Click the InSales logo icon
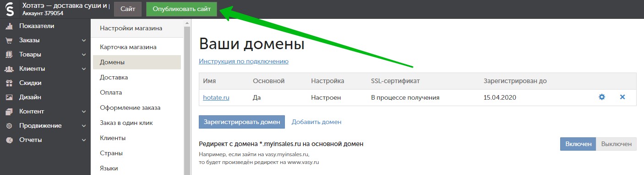Image resolution: width=644 pixels, height=175 pixels. pos(9,9)
